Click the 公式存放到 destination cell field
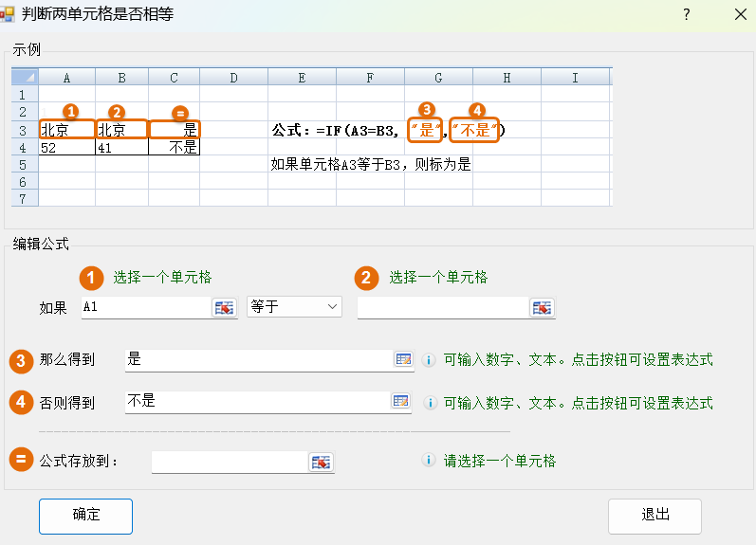This screenshot has width=756, height=545. [x=229, y=462]
